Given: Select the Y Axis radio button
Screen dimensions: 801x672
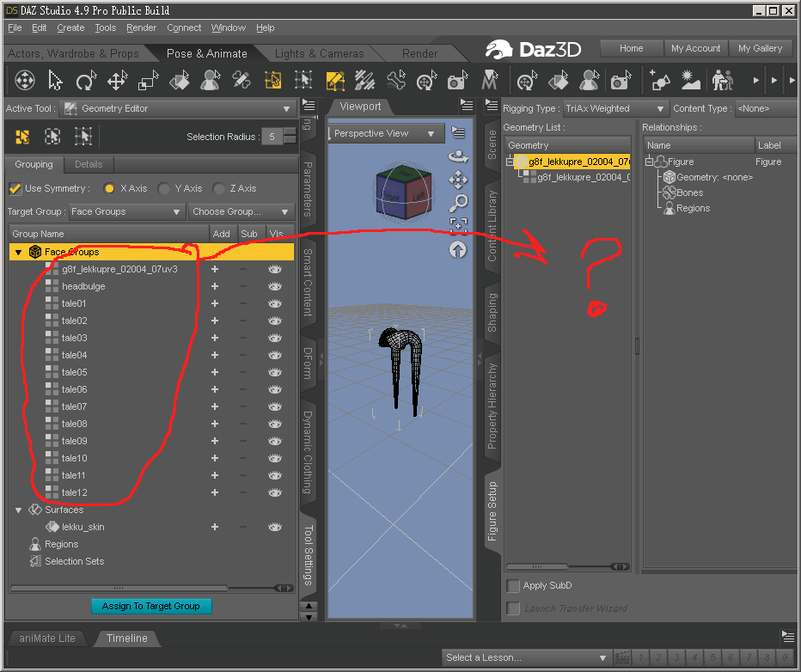Looking at the screenshot, I should click(163, 188).
